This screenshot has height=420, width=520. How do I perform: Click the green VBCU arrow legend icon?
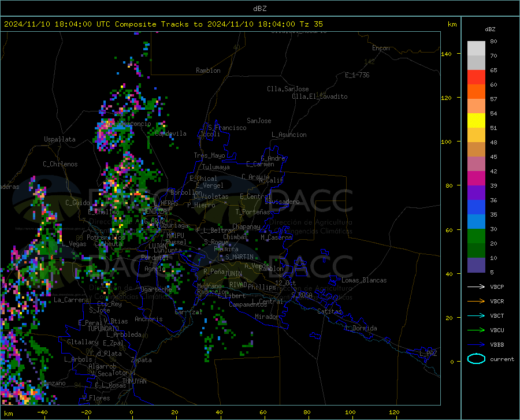coord(476,330)
